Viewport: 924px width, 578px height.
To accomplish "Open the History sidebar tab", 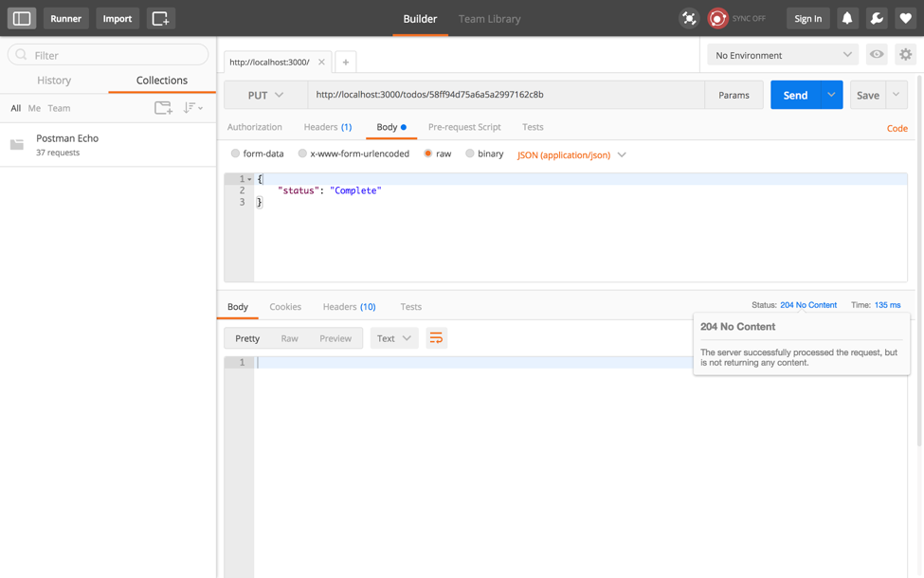I will tap(54, 81).
